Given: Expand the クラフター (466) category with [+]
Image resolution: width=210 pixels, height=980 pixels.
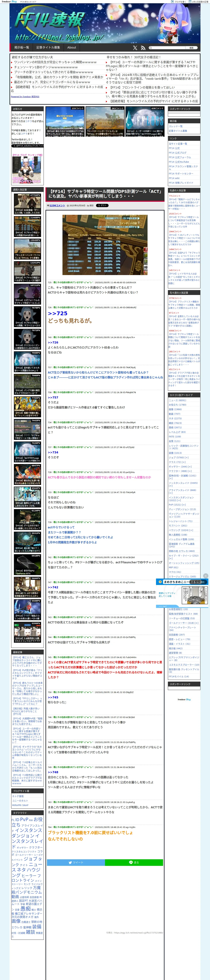Looking at the screenshot, I should tap(189, 471).
